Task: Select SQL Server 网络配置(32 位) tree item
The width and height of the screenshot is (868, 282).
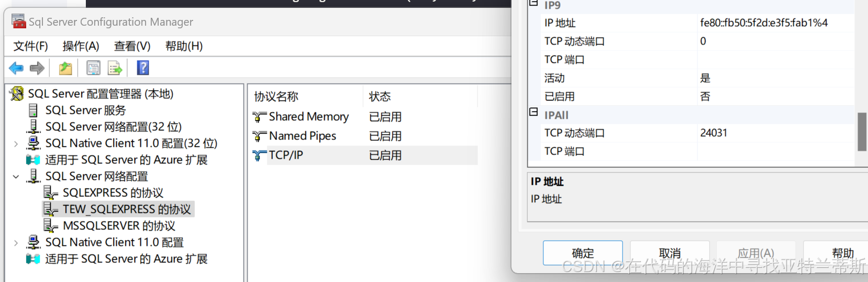Action: point(113,126)
